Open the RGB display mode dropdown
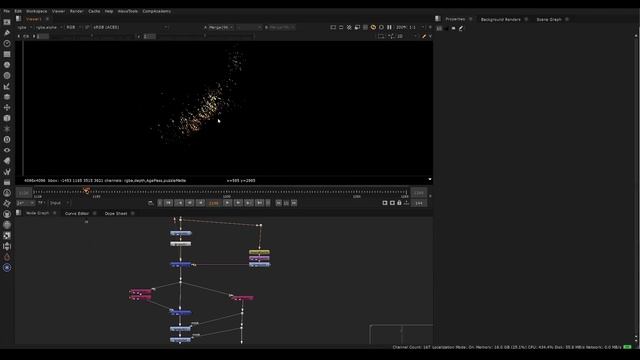 click(73, 27)
